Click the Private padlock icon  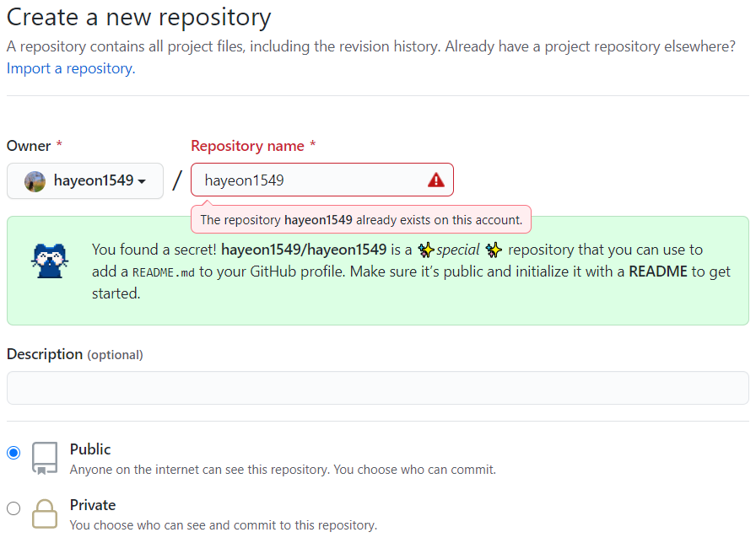(45, 513)
